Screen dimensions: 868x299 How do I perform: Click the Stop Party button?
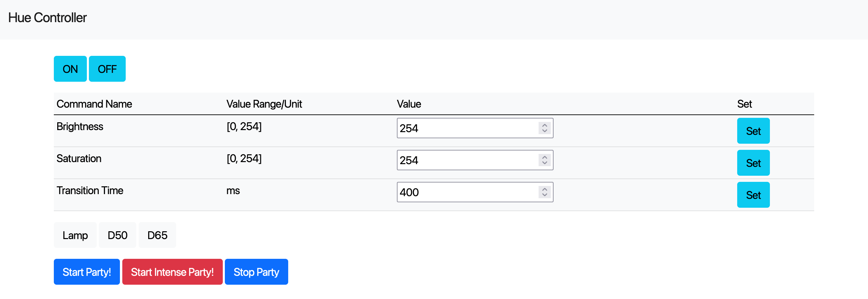256,272
